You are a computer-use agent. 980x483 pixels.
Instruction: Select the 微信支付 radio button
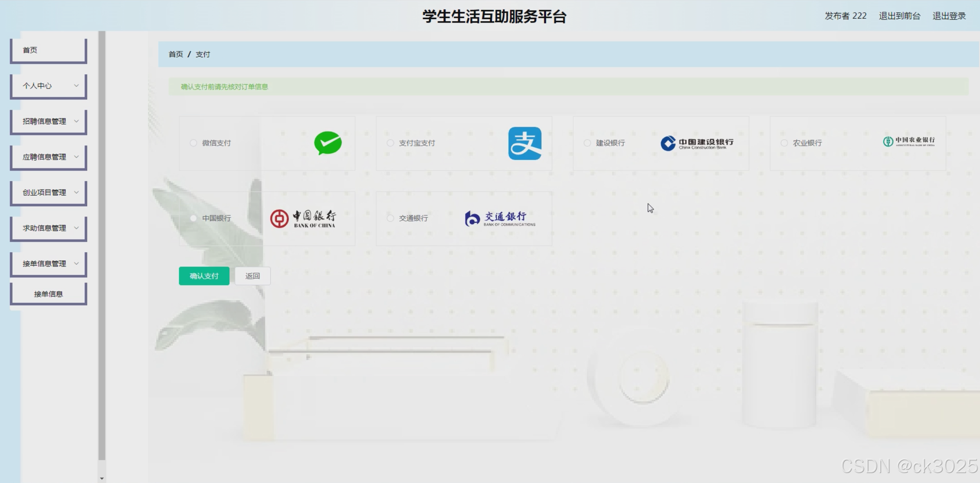tap(193, 143)
